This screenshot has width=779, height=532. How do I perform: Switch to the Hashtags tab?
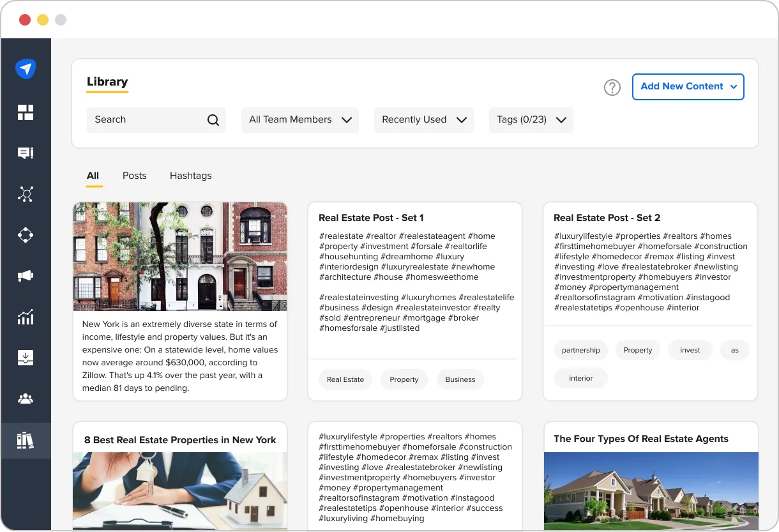tap(191, 176)
